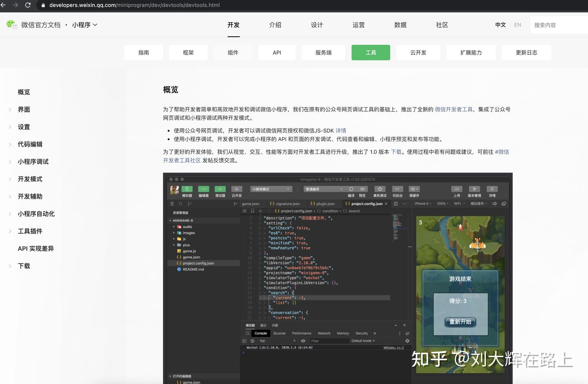Click the README.md info icon in the file tree
Screen dimensions: 588x384
coord(179,269)
